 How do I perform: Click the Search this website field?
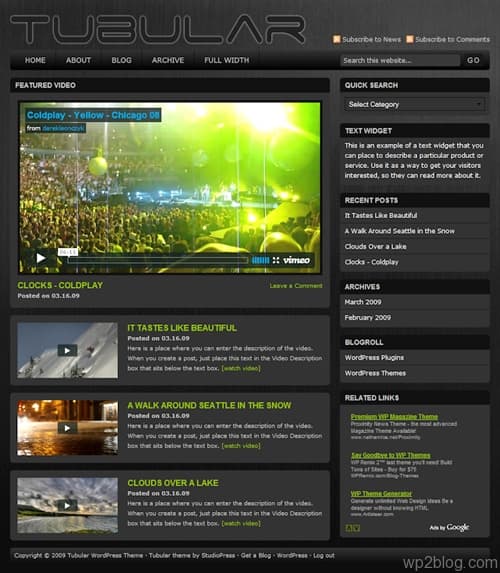pos(400,61)
